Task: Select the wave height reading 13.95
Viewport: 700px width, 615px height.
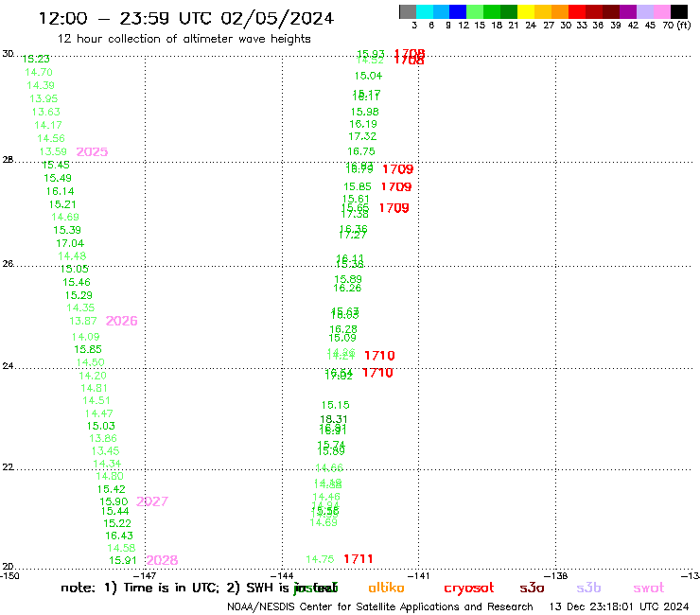Action: [x=44, y=98]
